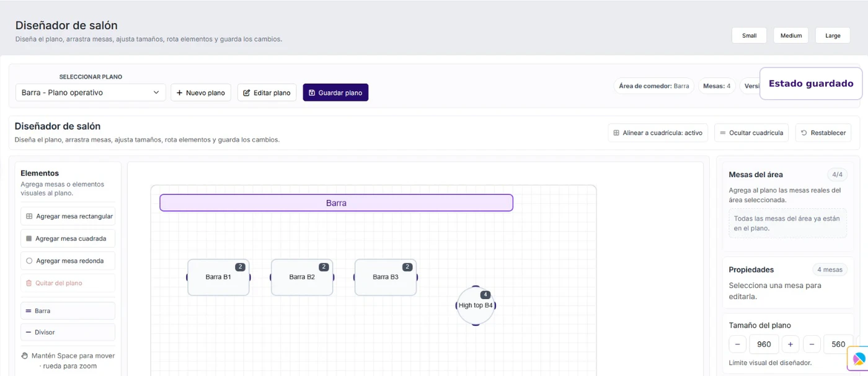Click the table icon on Agregar mesa rectangular

tap(29, 216)
